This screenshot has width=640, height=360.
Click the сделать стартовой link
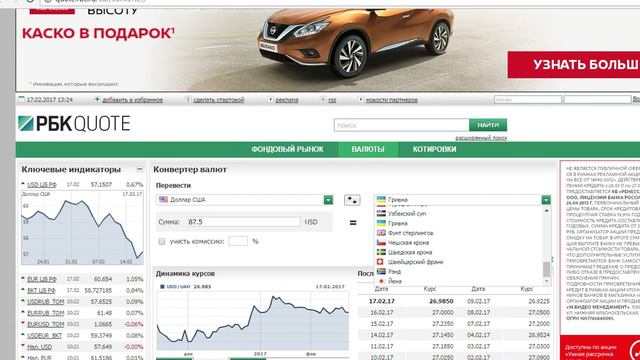click(218, 100)
